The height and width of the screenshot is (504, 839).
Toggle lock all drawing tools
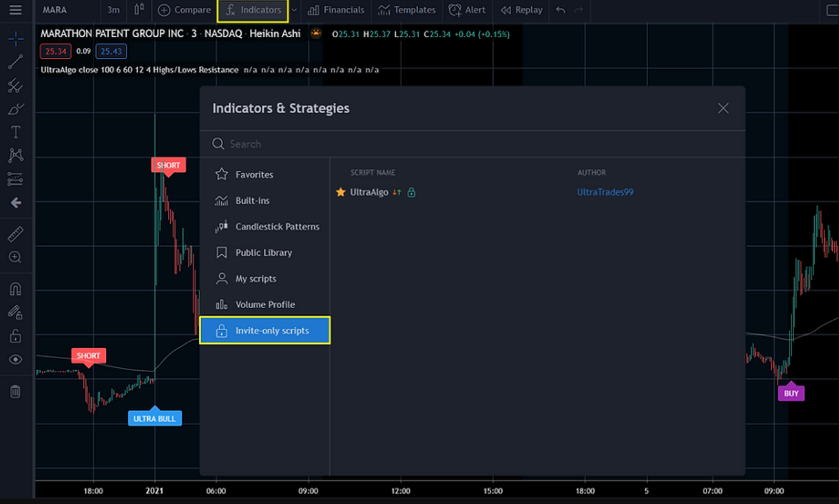click(x=16, y=336)
